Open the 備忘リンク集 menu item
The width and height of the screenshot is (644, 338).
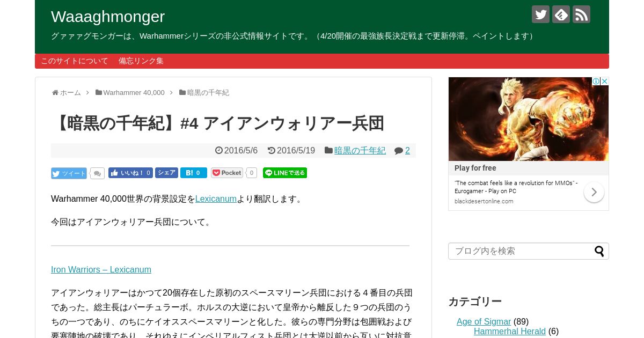pos(141,61)
